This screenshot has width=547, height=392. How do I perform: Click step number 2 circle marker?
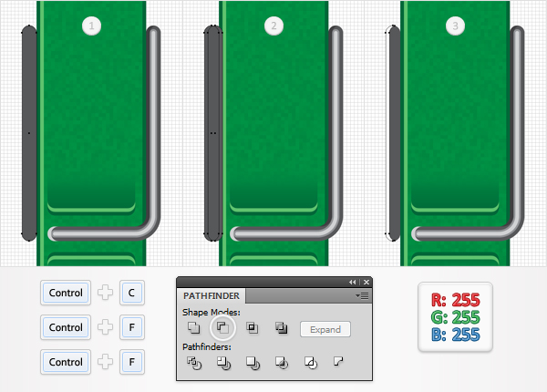(273, 26)
